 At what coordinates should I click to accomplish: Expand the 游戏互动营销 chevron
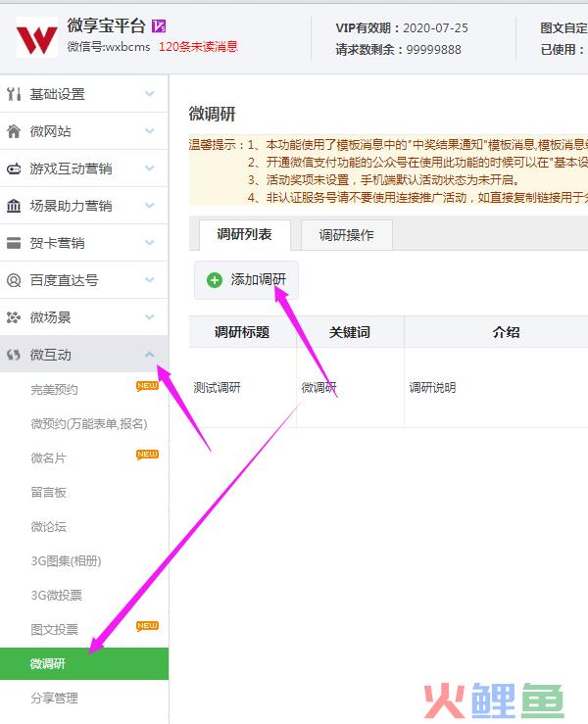pos(149,169)
